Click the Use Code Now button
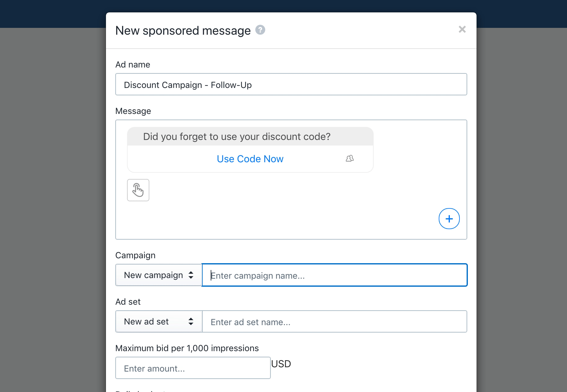 [x=250, y=159]
